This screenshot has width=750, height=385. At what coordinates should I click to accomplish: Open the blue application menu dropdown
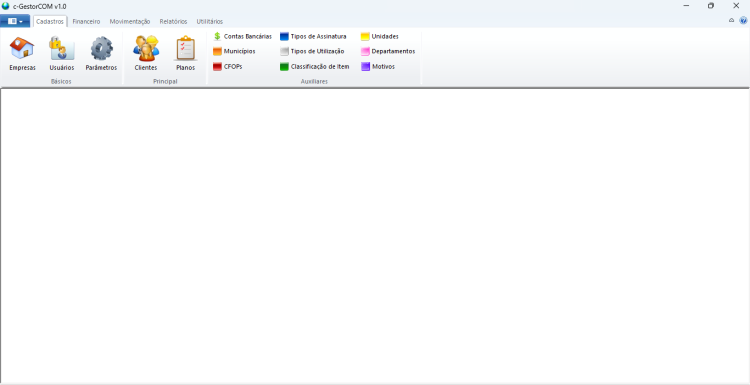coord(15,21)
